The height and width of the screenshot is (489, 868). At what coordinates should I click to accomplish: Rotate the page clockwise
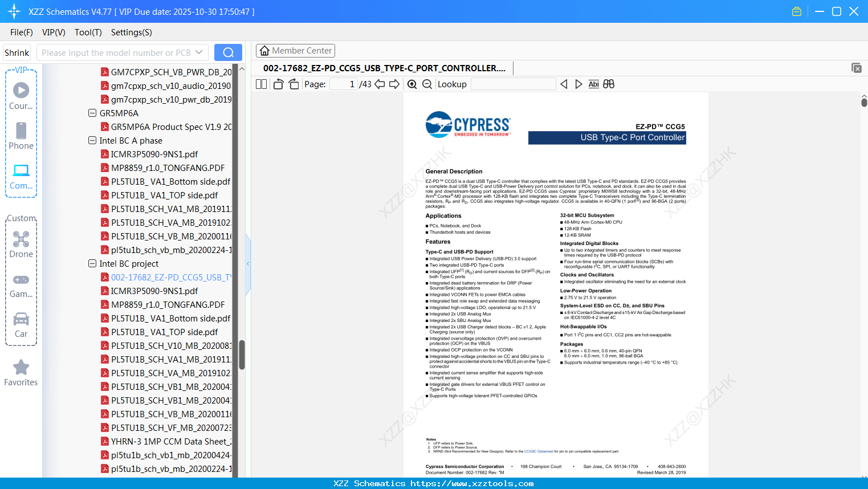[294, 84]
